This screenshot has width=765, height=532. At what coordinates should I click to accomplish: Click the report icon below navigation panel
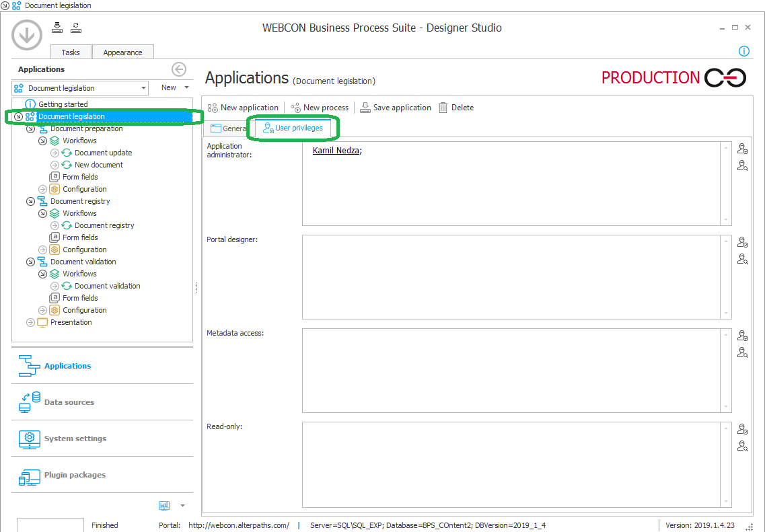click(x=164, y=506)
